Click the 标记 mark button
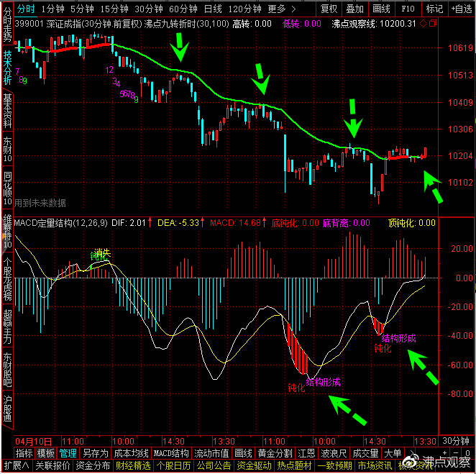Screen dimensions: 476x474 (434, 9)
